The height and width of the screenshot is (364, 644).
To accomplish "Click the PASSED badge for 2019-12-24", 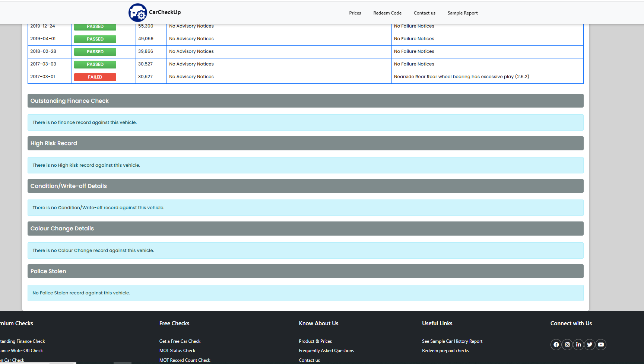I will point(95,27).
